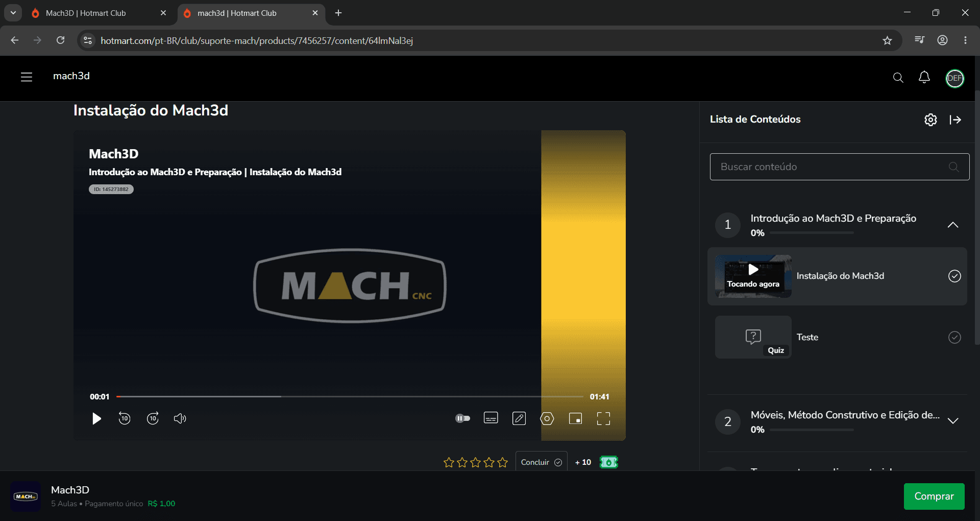Mute the video volume
980x521 pixels.
point(180,419)
